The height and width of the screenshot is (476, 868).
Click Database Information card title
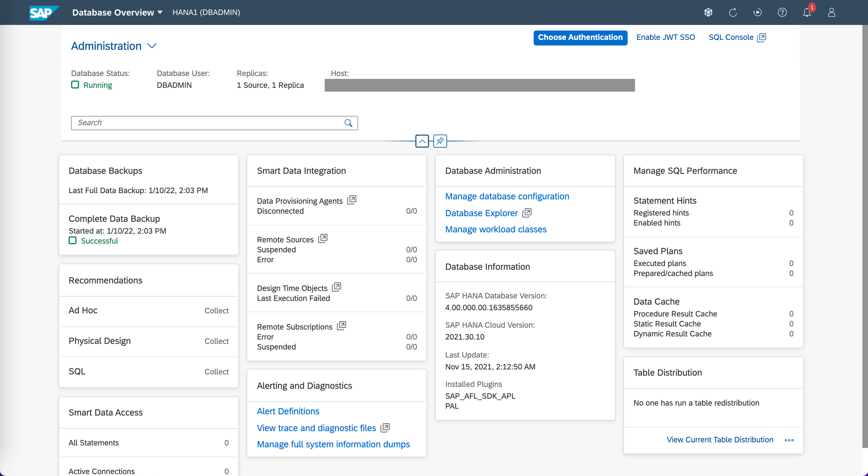click(487, 267)
